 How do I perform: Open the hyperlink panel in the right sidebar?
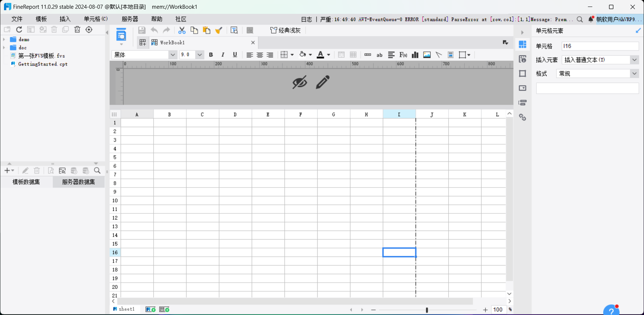click(x=522, y=117)
